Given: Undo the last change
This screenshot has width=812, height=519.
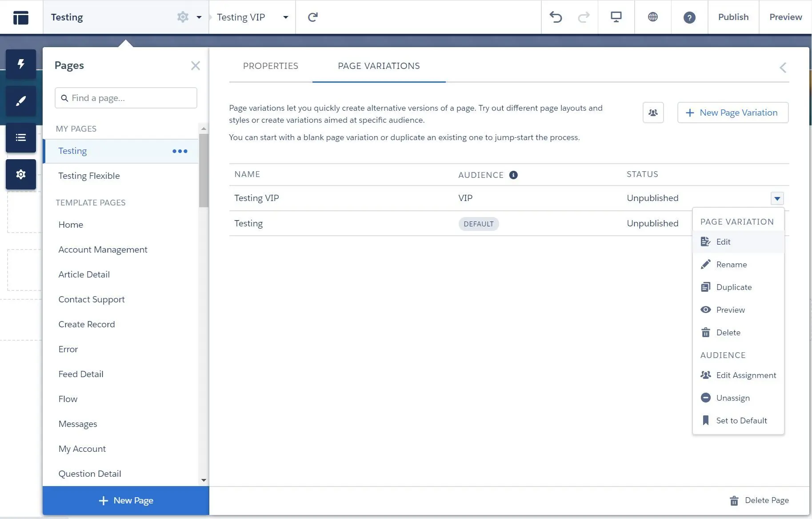Looking at the screenshot, I should (x=556, y=17).
